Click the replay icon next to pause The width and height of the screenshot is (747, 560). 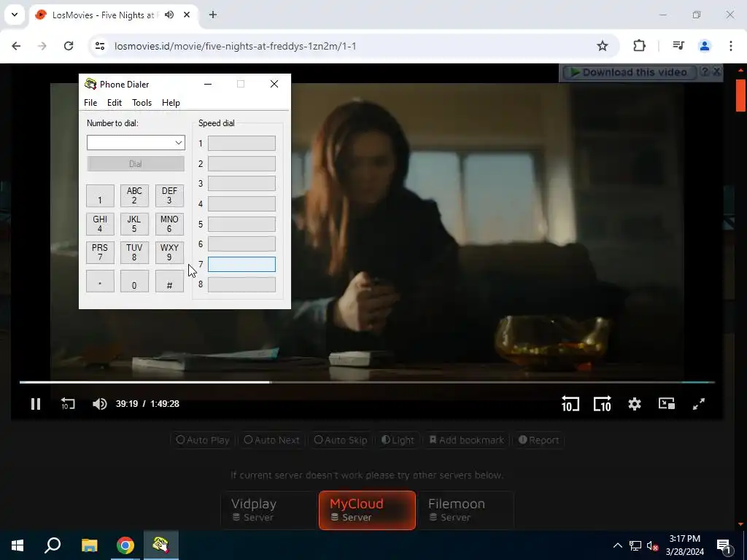pos(68,404)
